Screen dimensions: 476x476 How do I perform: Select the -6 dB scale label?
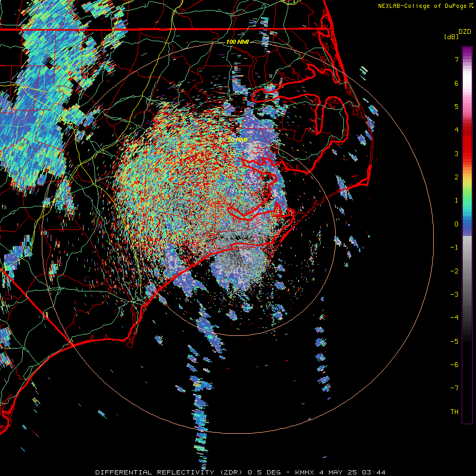coord(454,365)
